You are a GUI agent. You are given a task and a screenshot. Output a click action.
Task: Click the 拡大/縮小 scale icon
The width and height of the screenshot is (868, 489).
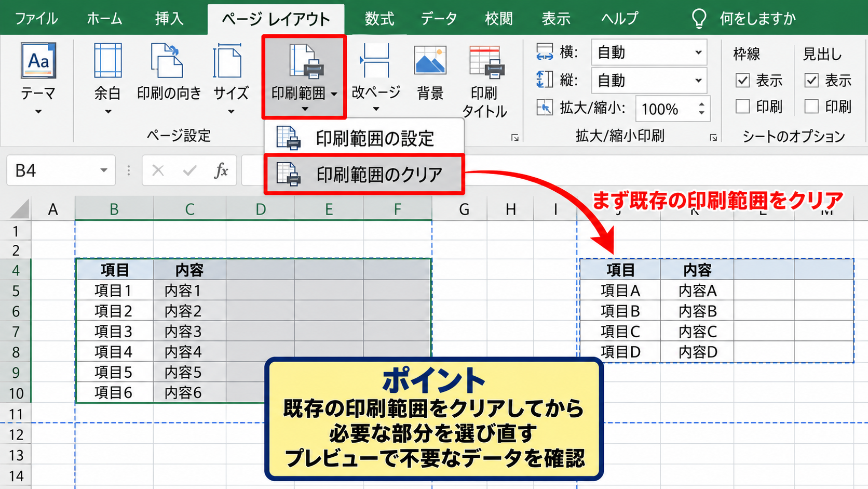tap(545, 108)
